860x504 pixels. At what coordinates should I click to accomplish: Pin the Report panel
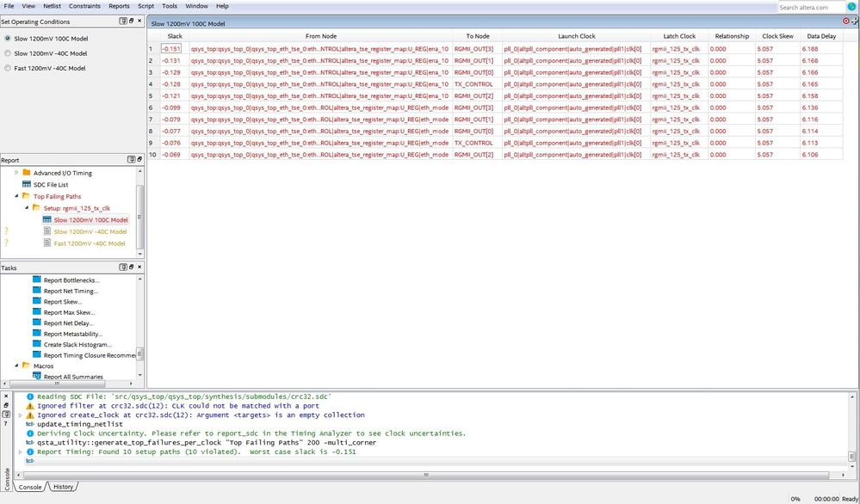pos(131,159)
